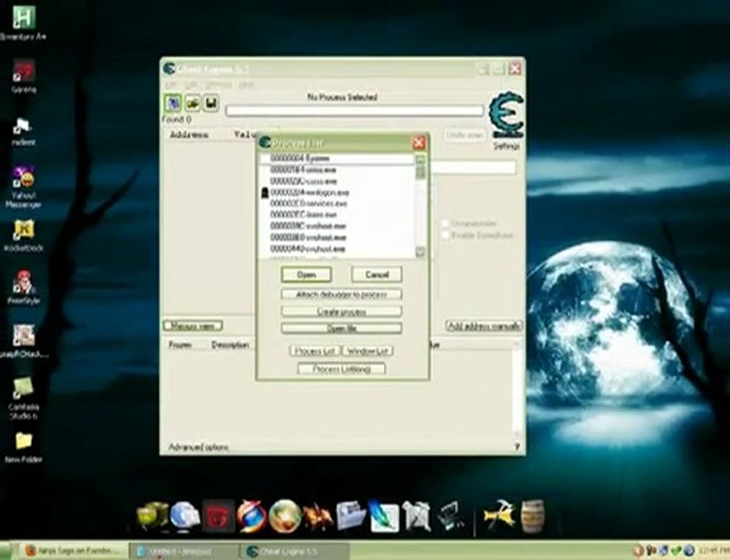
Task: Click the system tray clock
Action: click(713, 551)
